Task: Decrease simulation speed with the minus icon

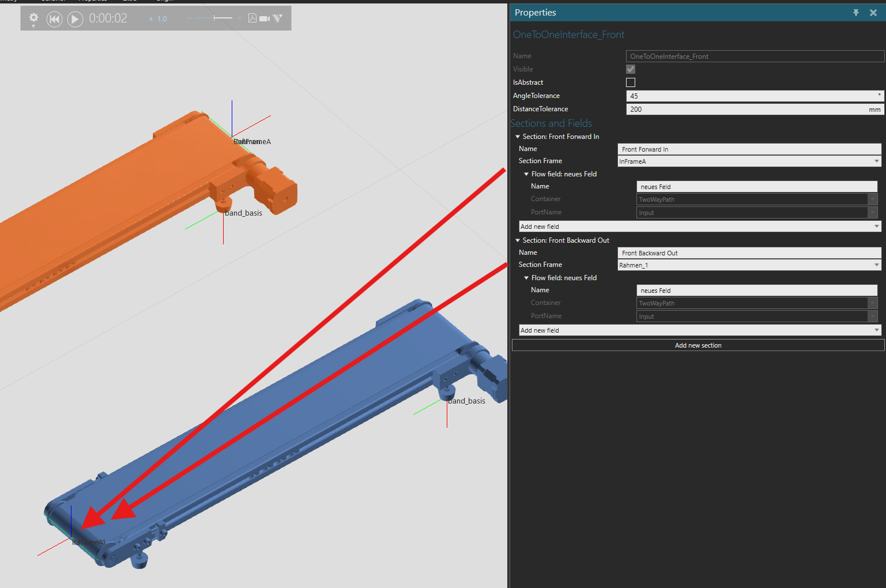Action: [189, 18]
